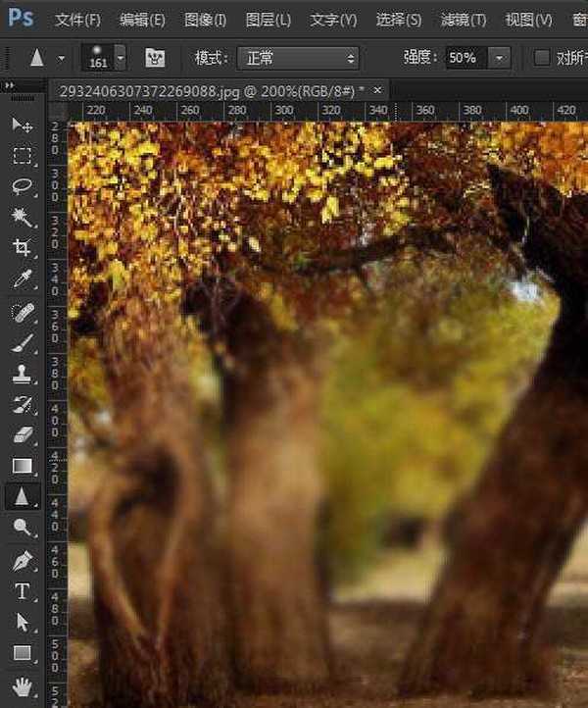Switch to the Clone Stamp tool
Image resolution: width=588 pixels, height=708 pixels.
point(22,374)
